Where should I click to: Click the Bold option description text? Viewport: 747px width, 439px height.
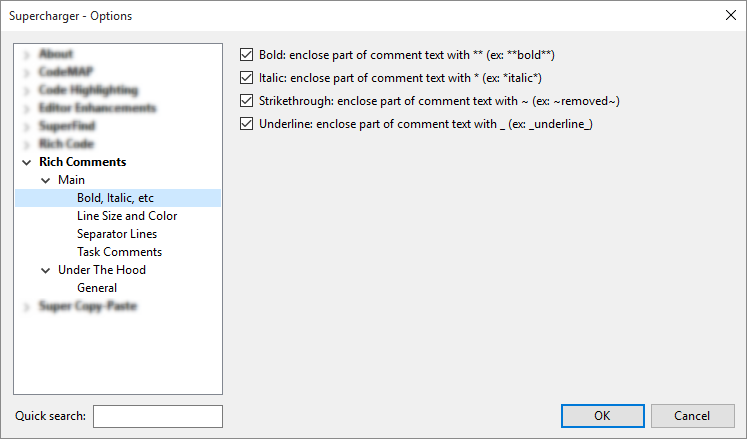[407, 55]
